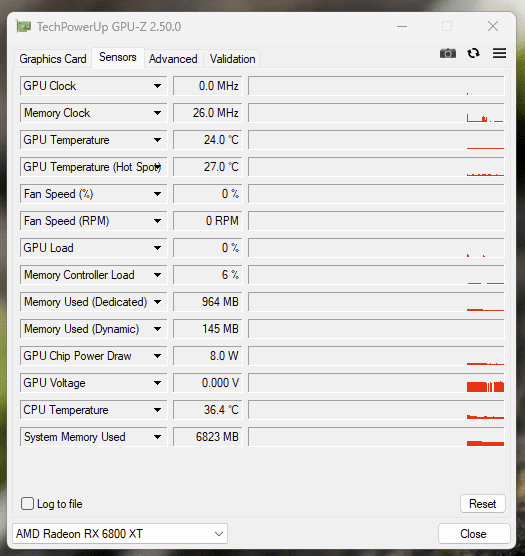
Task: Open the hamburger menu icon
Action: coord(499,53)
